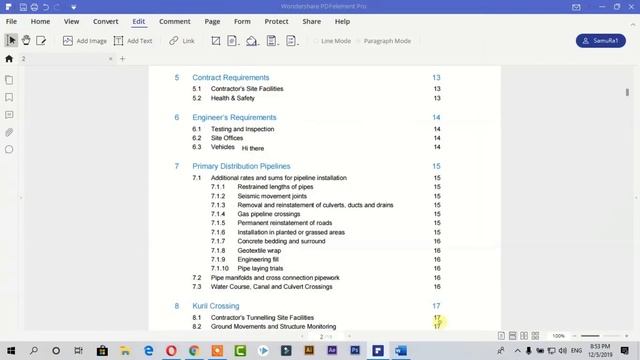Viewport: 640px width, 360px height.
Task: Click the zoom in plus button
Action: (x=627, y=336)
